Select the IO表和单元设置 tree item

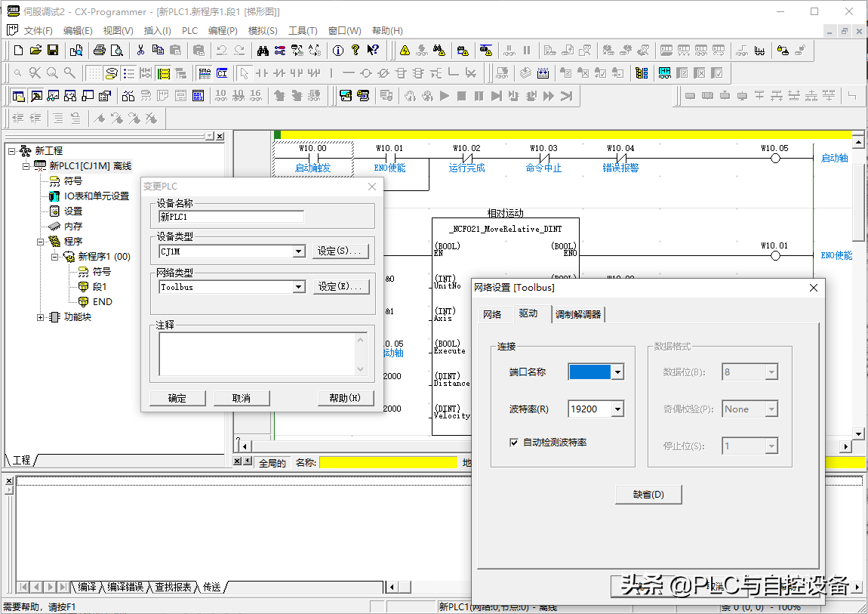(x=96, y=196)
